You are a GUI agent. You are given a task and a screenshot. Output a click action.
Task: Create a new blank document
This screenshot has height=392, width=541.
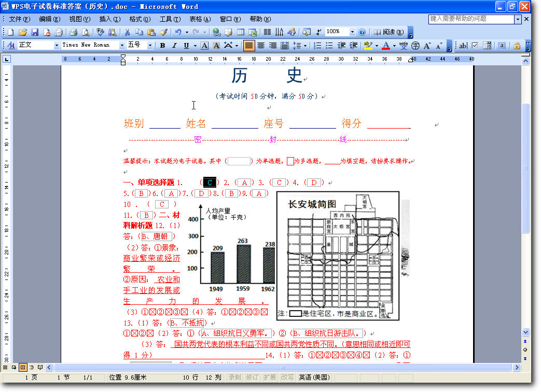pyautogui.click(x=11, y=33)
